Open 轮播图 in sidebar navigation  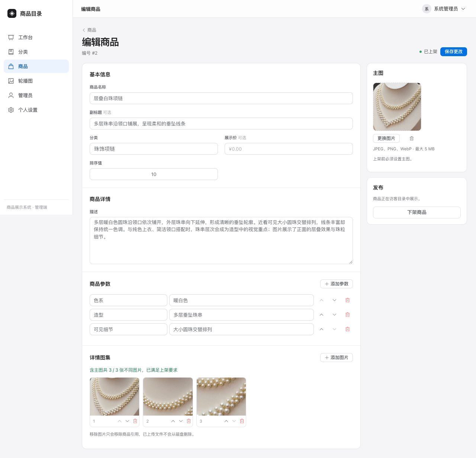pos(36,81)
